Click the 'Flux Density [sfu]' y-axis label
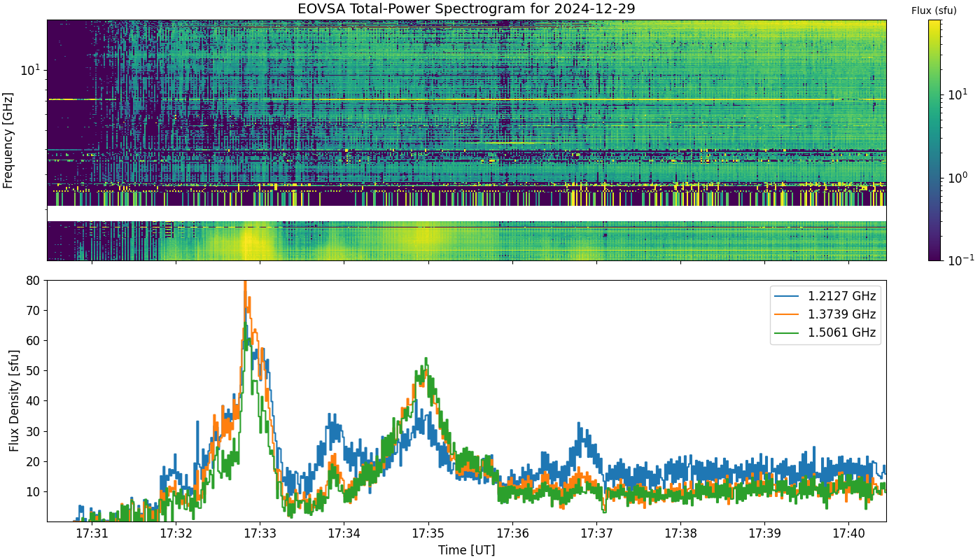 tap(13, 401)
